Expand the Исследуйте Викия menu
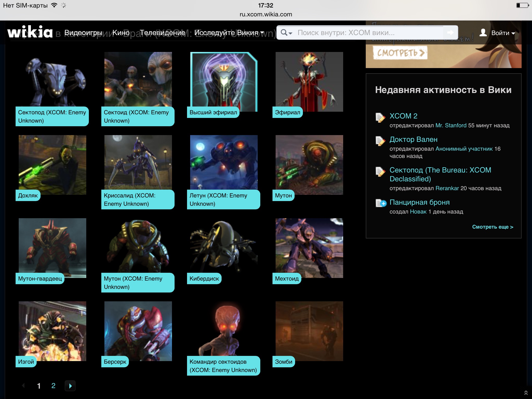Screen dimensions: 532x399 (229, 33)
